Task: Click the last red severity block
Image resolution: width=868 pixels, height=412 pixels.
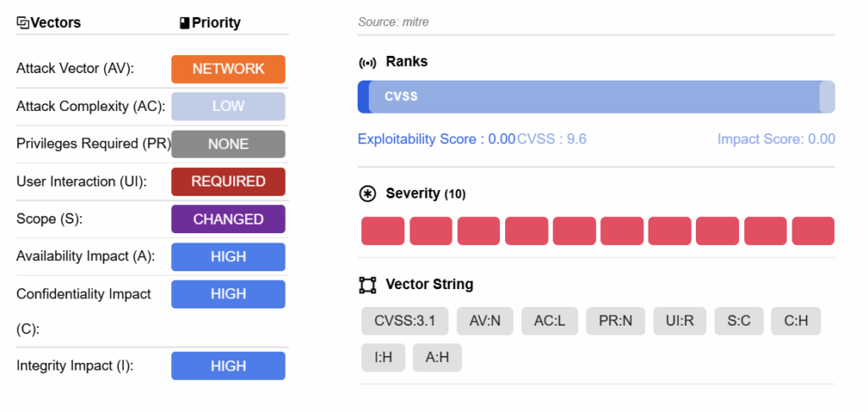Action: pos(813,231)
